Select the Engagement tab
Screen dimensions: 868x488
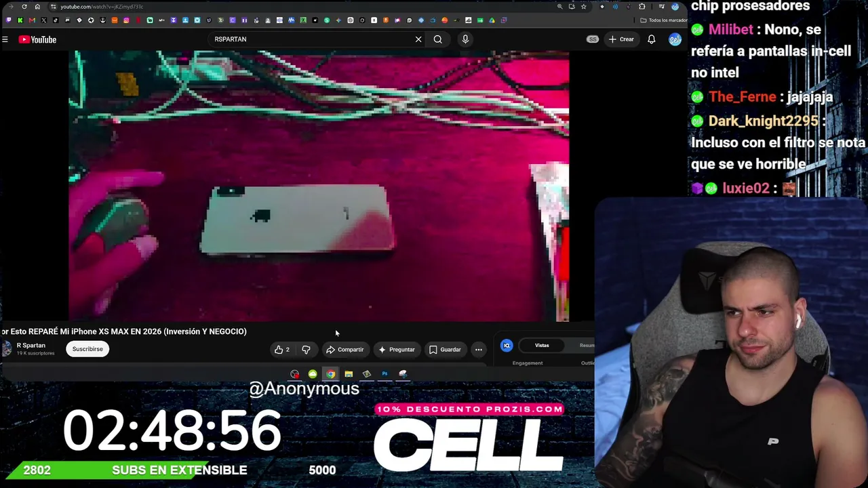point(528,363)
